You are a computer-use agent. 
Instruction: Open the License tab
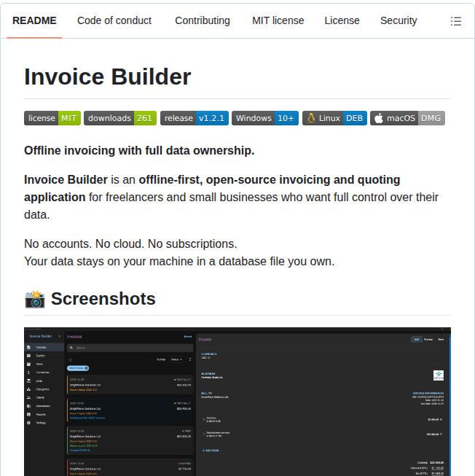coord(342,20)
